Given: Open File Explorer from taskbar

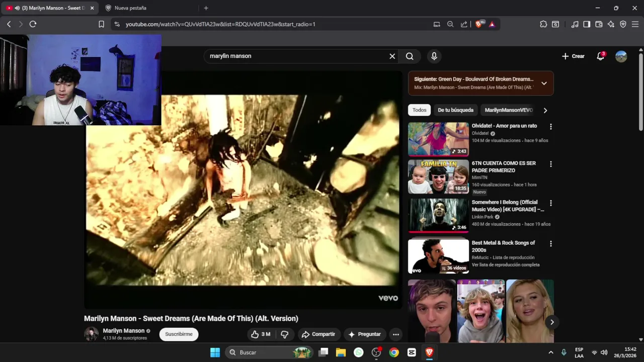Looking at the screenshot, I should coord(341,352).
